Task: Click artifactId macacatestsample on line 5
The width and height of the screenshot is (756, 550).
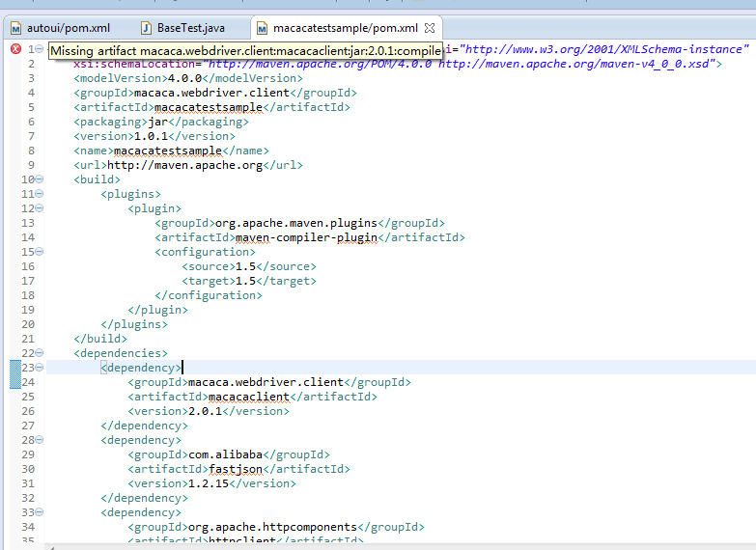Action: point(209,107)
